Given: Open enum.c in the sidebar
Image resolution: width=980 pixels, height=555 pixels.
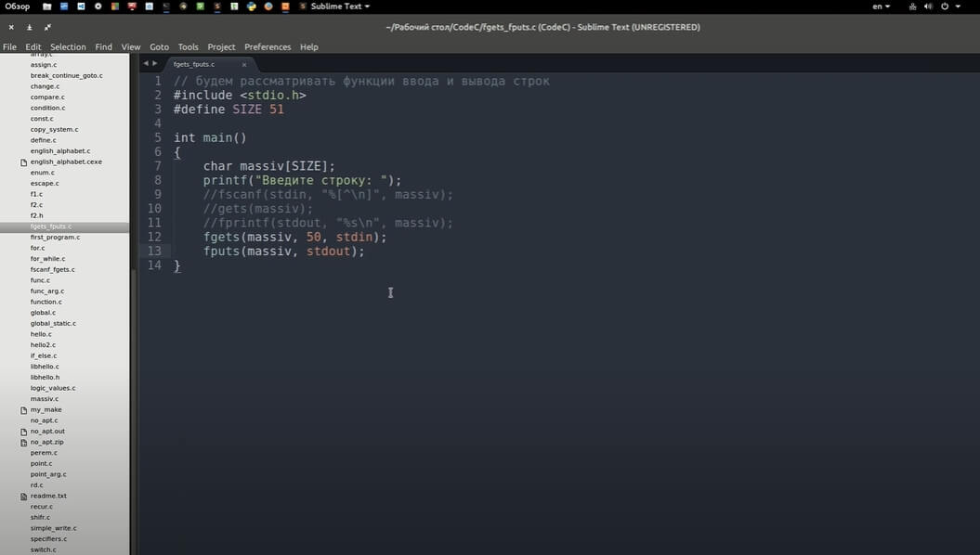Looking at the screenshot, I should pyautogui.click(x=43, y=173).
